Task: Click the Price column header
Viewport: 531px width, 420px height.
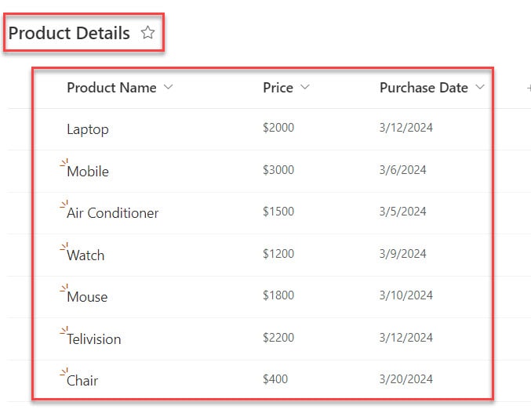Action: coord(278,88)
